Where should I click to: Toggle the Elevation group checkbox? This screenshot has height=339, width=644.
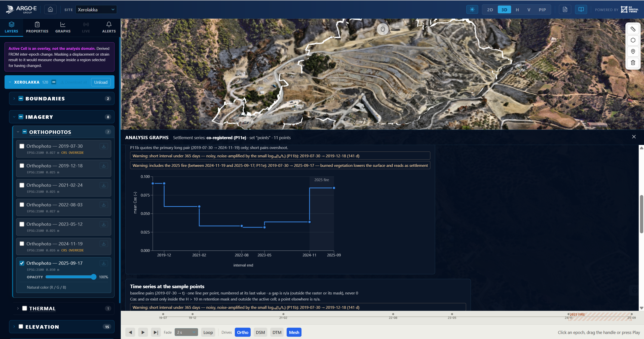tap(21, 327)
